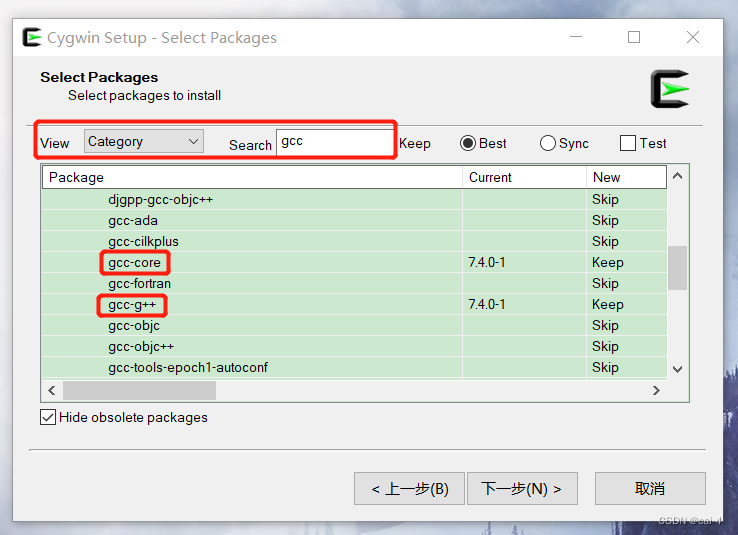Click the vertical scrollbar up arrow

click(x=678, y=176)
